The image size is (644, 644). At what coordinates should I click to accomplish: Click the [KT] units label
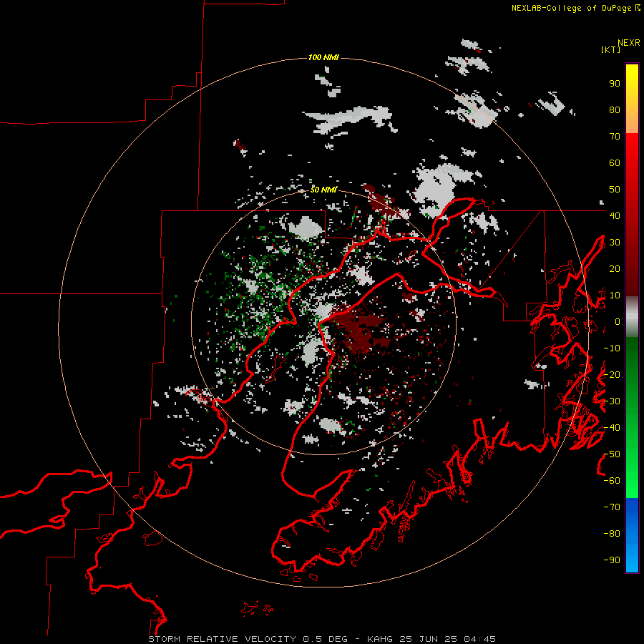tap(610, 49)
